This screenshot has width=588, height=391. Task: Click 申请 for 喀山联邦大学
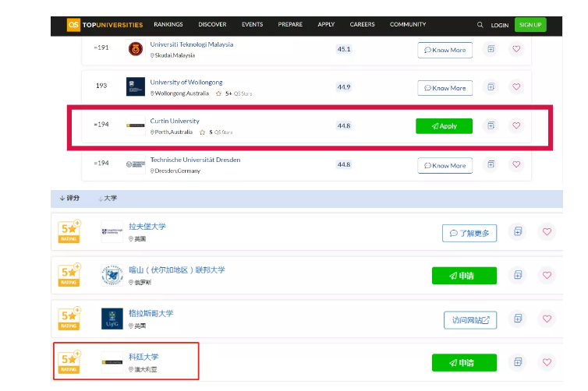(x=464, y=276)
